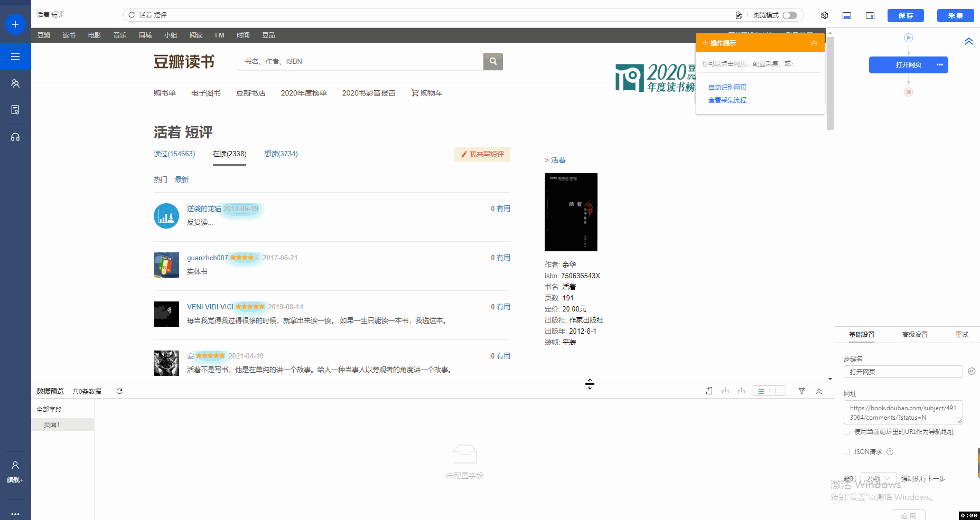The height and width of the screenshot is (520, 980).
Task: Click the 电影 item in Douban top nav
Action: [95, 35]
